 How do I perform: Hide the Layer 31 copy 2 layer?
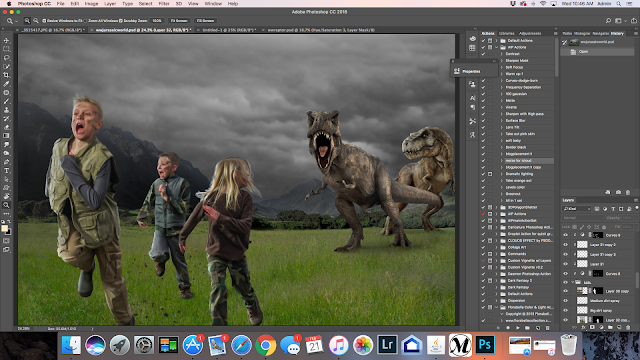[x=566, y=244]
